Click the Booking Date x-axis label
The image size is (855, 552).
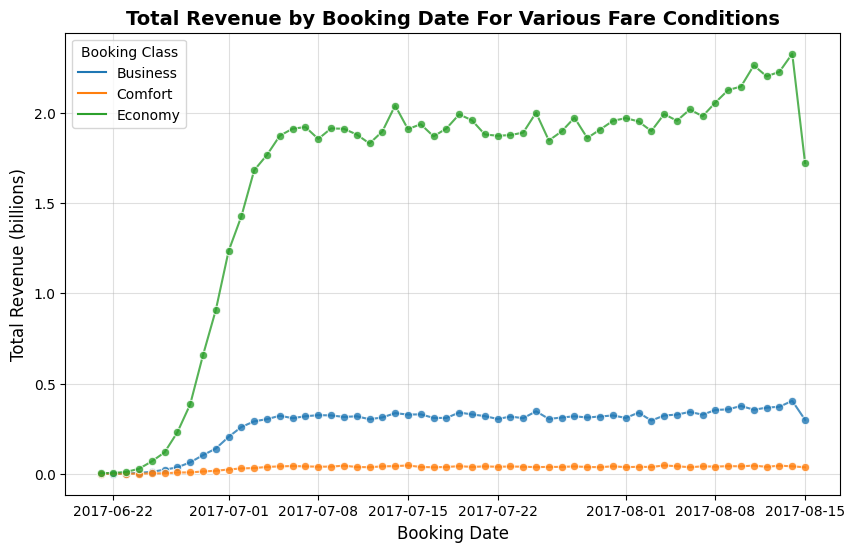tap(452, 533)
